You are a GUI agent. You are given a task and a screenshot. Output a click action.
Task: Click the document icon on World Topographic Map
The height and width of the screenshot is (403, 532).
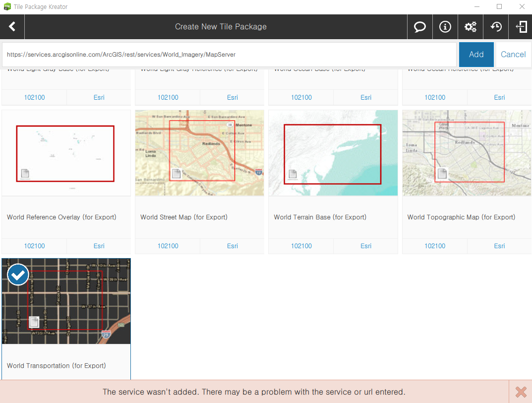pos(442,174)
